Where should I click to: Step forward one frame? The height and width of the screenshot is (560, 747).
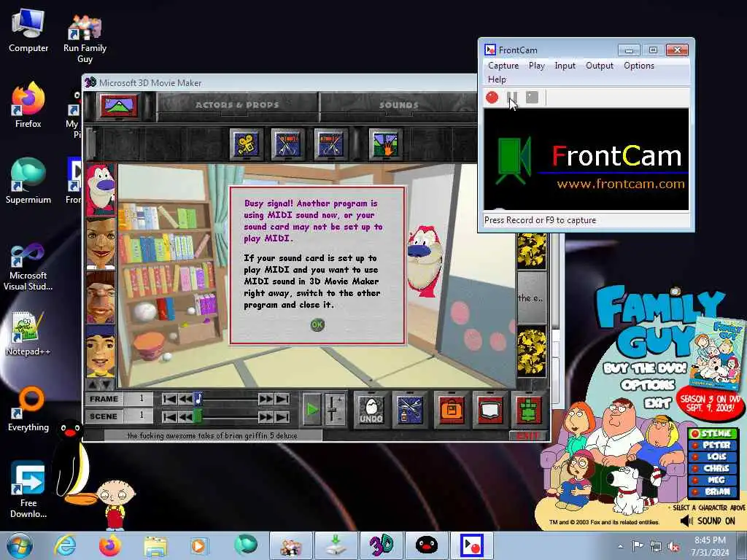[x=266, y=399]
